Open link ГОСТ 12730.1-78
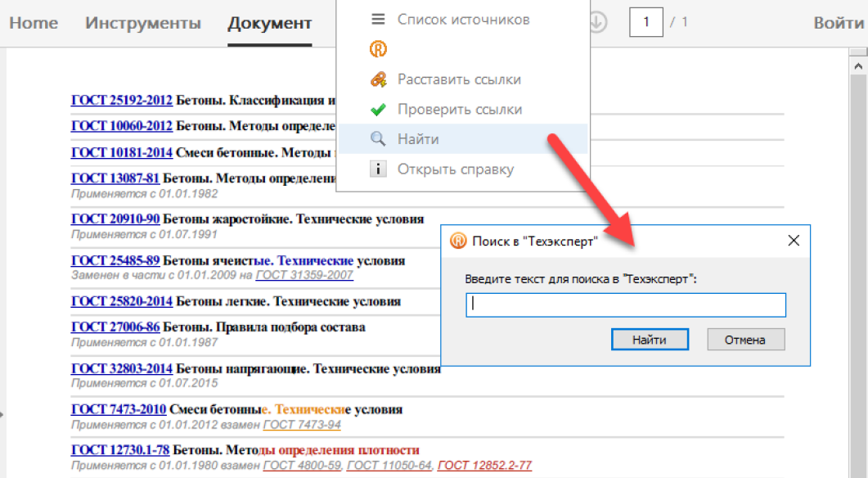Image resolution: width=868 pixels, height=478 pixels. tap(120, 450)
